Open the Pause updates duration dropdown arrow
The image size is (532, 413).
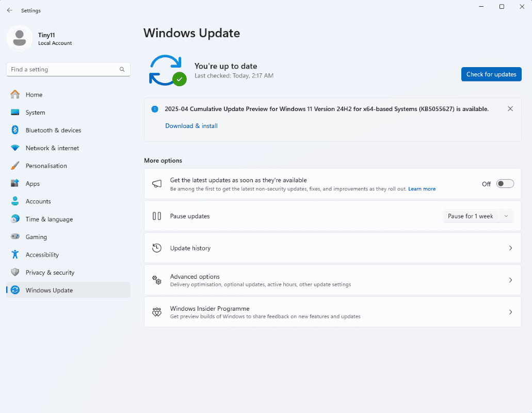pyautogui.click(x=506, y=216)
